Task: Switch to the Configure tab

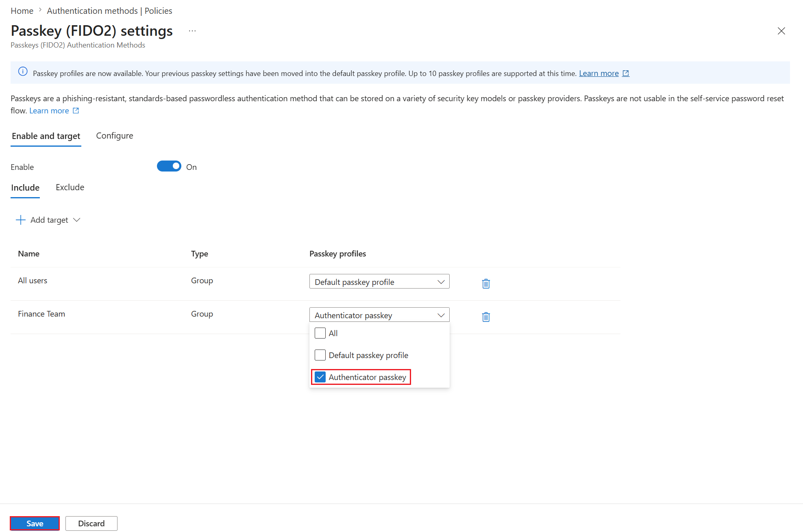Action: (x=115, y=136)
